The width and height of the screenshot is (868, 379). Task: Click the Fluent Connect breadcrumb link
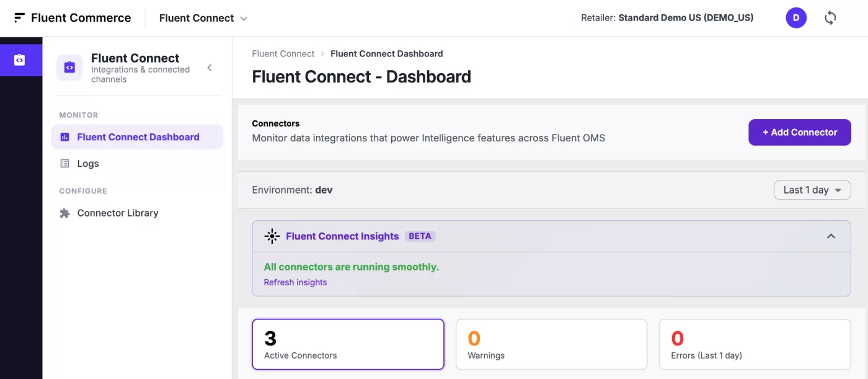pyautogui.click(x=283, y=54)
